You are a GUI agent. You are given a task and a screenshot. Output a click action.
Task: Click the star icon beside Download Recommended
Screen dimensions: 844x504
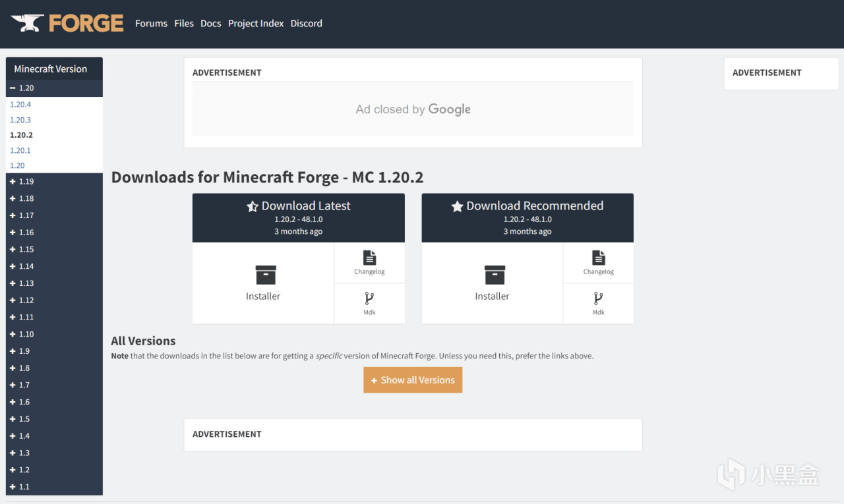tap(457, 206)
